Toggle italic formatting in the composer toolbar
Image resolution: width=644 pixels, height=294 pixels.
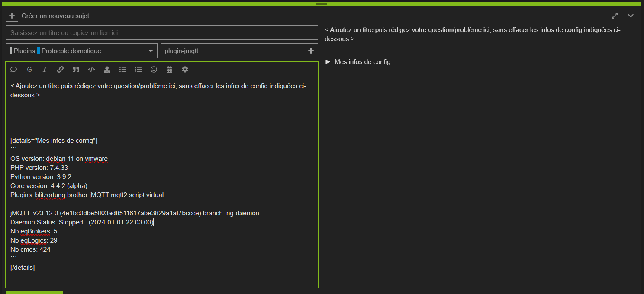click(45, 70)
